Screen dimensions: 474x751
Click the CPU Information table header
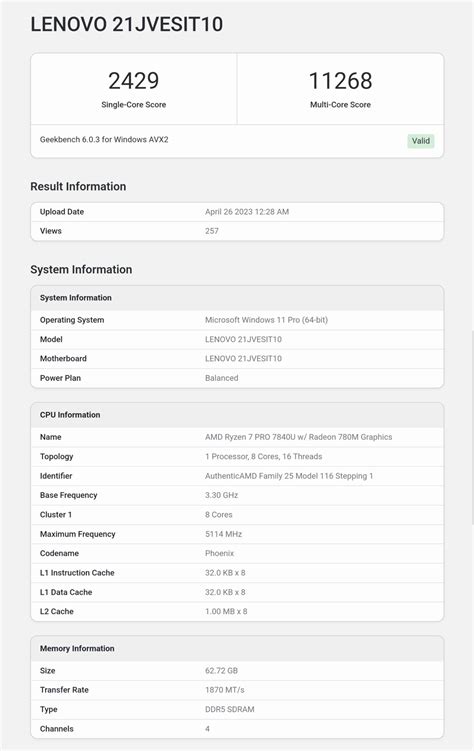pyautogui.click(x=237, y=415)
